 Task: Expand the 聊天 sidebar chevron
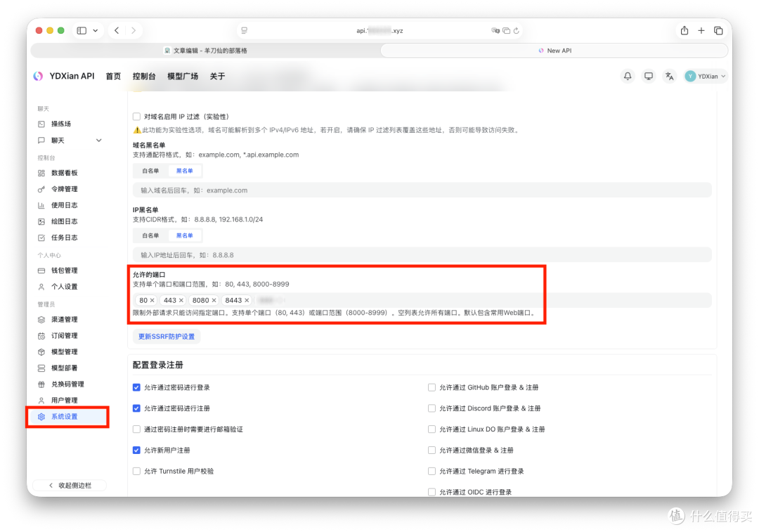[x=99, y=141]
